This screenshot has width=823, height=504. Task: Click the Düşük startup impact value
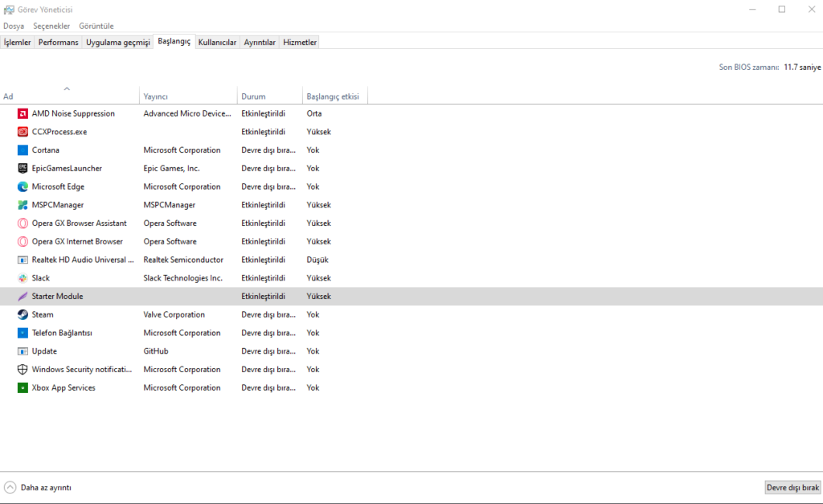tap(317, 260)
